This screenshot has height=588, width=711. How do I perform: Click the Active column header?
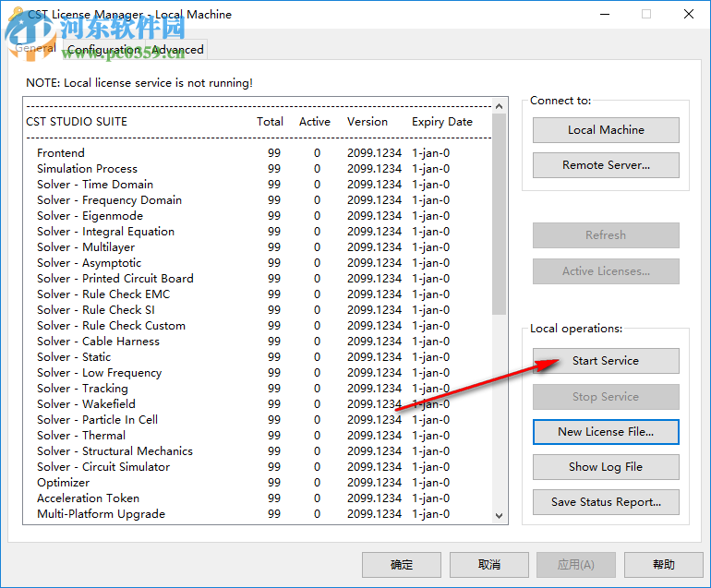pos(315,122)
